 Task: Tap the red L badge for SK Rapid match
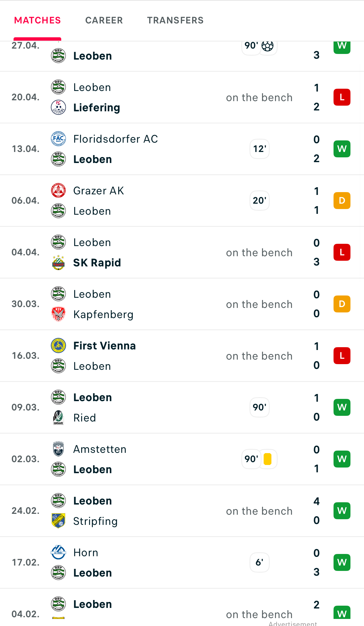click(342, 252)
